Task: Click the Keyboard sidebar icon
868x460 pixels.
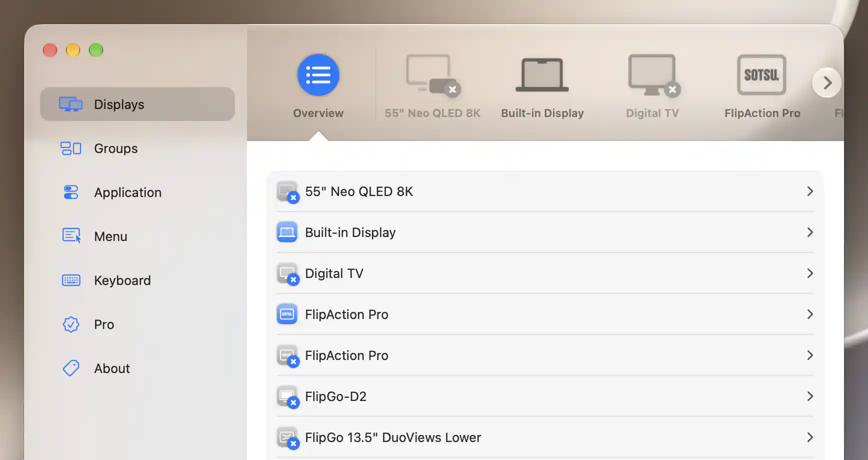Action: click(70, 280)
